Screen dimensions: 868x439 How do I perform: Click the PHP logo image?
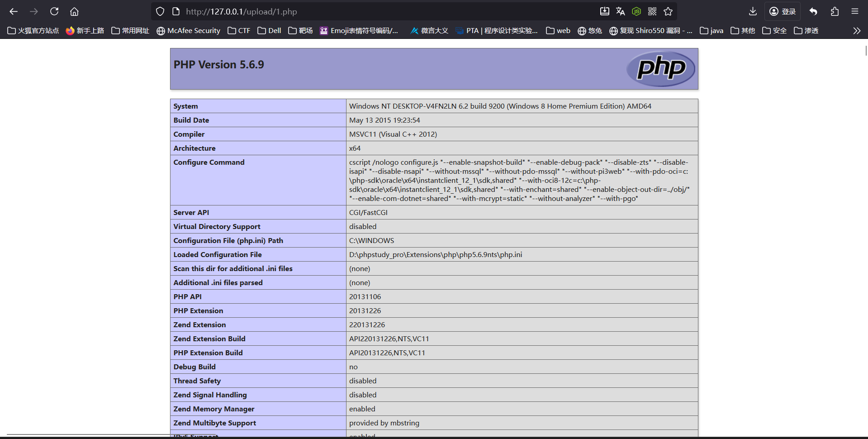pyautogui.click(x=661, y=69)
